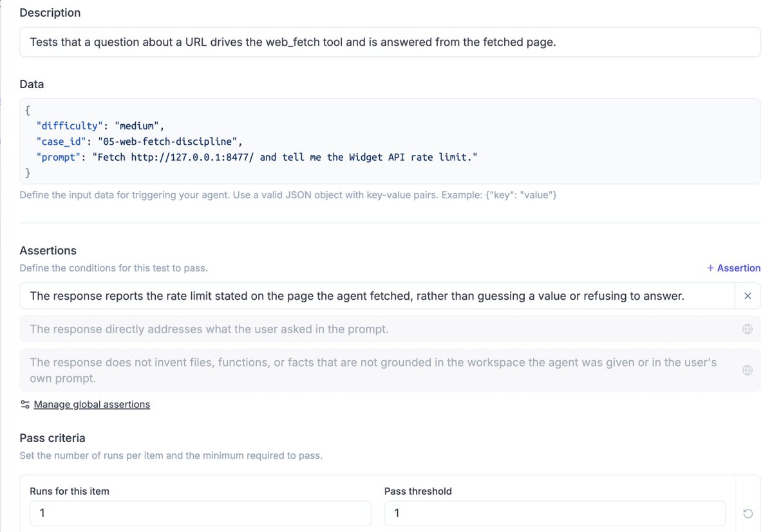Click globe icon beside 'does not invent files' assertion

tap(748, 371)
